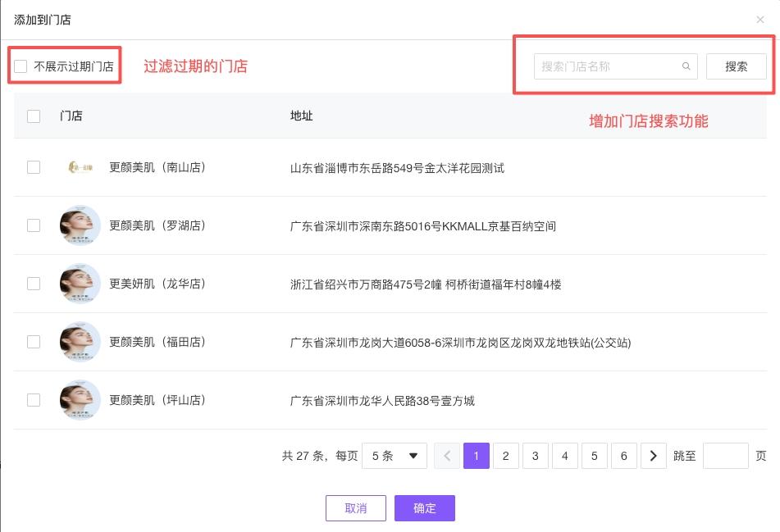780x532 pixels.
Task: Select store name 更美妍肌（龙华店）
Action: [x=157, y=284]
